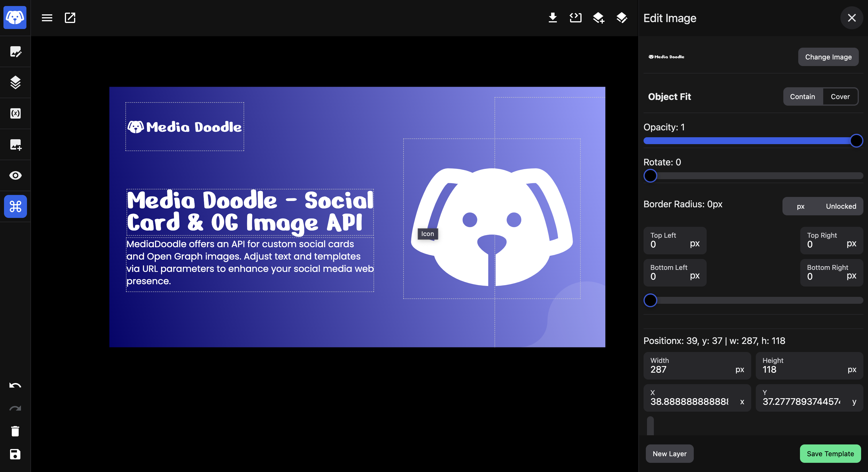Click the 'Edit Image' panel title
The height and width of the screenshot is (472, 868).
pos(670,18)
